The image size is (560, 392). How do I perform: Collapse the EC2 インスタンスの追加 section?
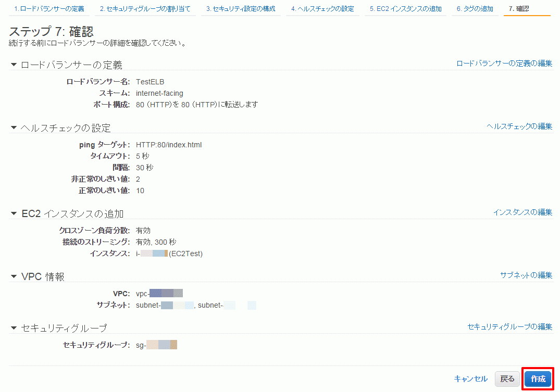[x=14, y=213]
